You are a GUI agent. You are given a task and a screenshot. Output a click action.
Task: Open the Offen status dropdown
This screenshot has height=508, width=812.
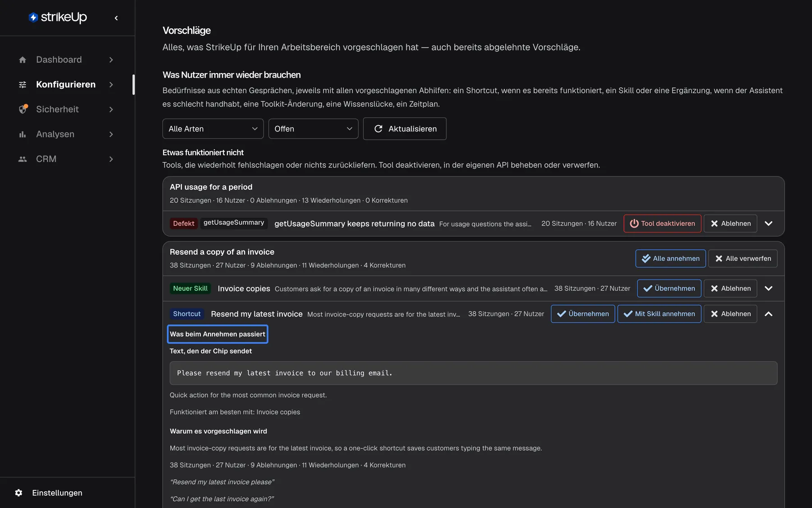(x=314, y=129)
